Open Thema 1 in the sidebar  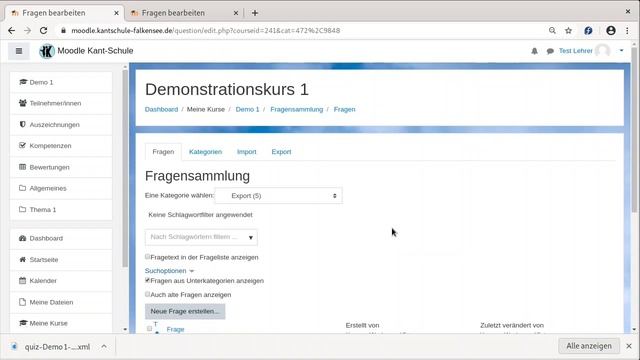coord(61,210)
